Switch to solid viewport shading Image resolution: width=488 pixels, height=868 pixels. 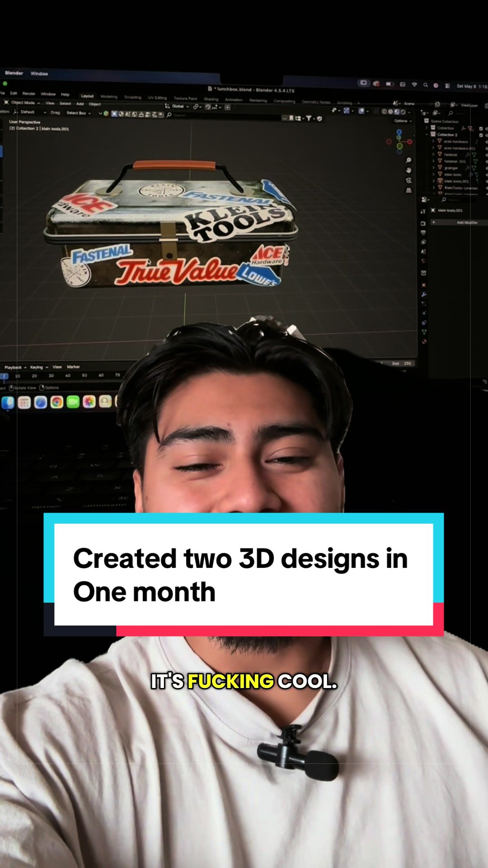pos(391,112)
